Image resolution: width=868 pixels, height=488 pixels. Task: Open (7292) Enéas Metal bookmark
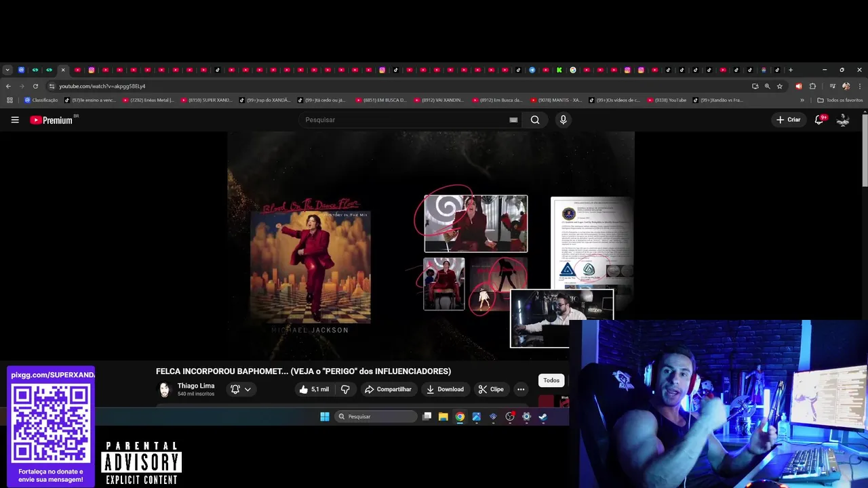[x=148, y=100]
